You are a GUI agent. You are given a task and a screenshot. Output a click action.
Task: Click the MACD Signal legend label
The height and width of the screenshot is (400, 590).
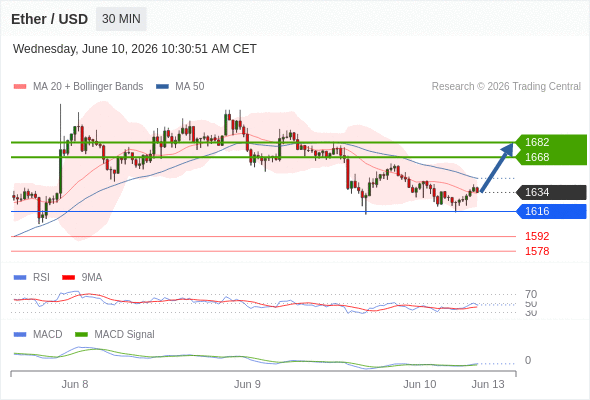(x=124, y=335)
